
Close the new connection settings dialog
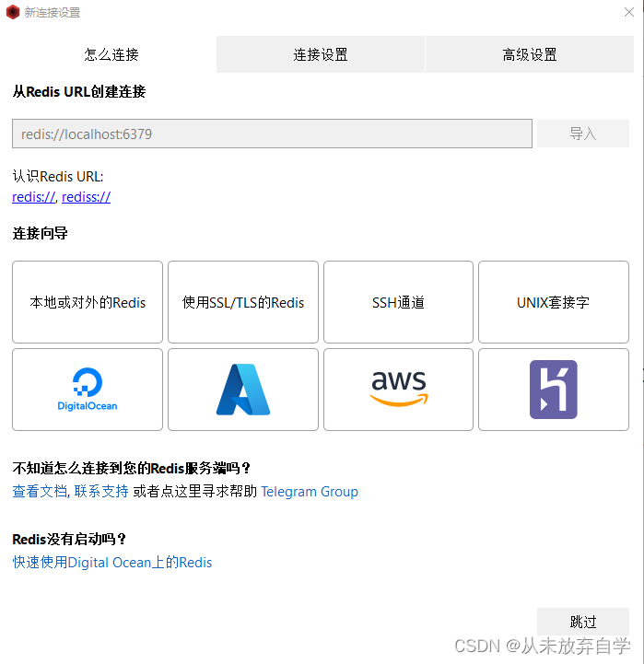click(628, 12)
